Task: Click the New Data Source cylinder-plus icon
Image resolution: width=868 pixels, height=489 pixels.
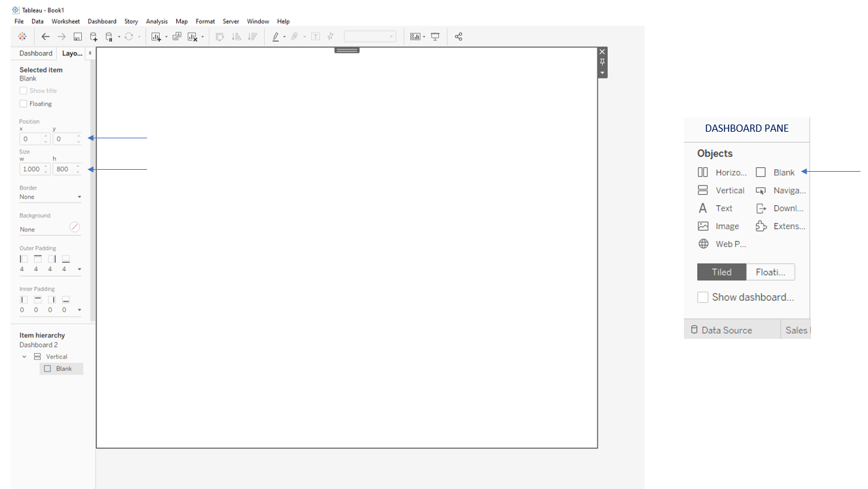Action: 94,37
